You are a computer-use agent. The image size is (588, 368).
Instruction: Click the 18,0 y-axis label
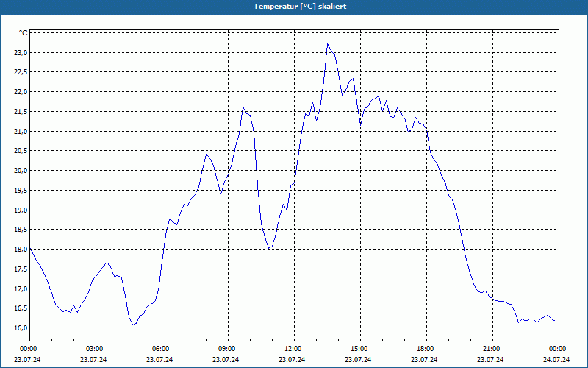tap(21, 250)
